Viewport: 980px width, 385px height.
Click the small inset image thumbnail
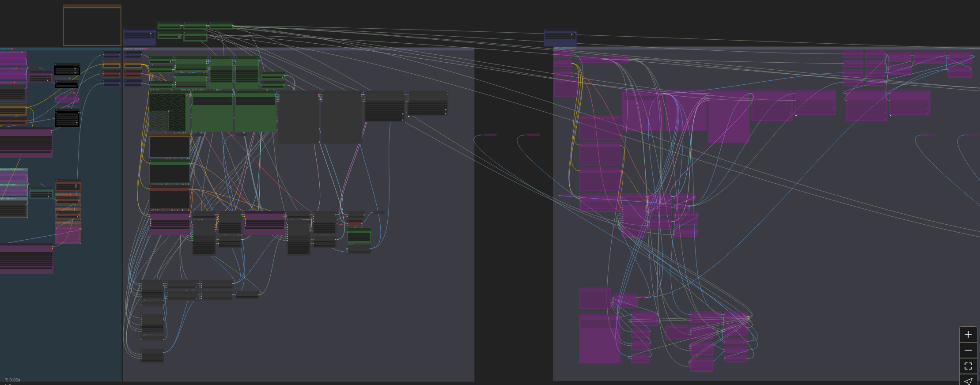(159, 121)
